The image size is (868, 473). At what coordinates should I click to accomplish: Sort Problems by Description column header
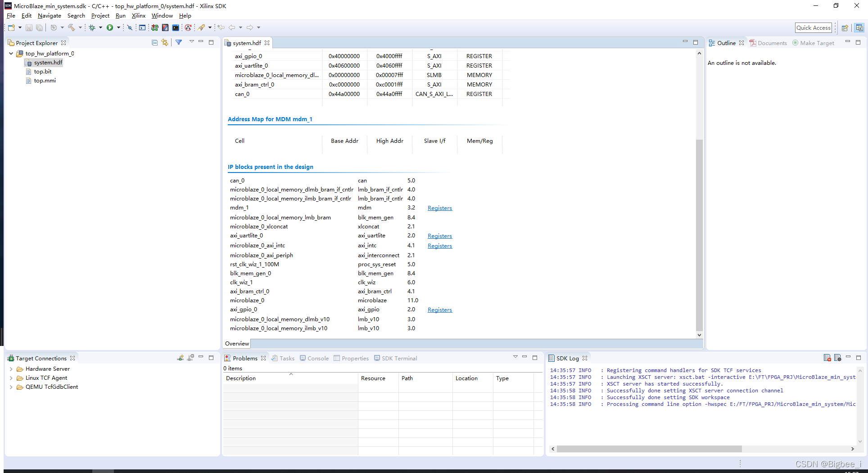(290, 378)
